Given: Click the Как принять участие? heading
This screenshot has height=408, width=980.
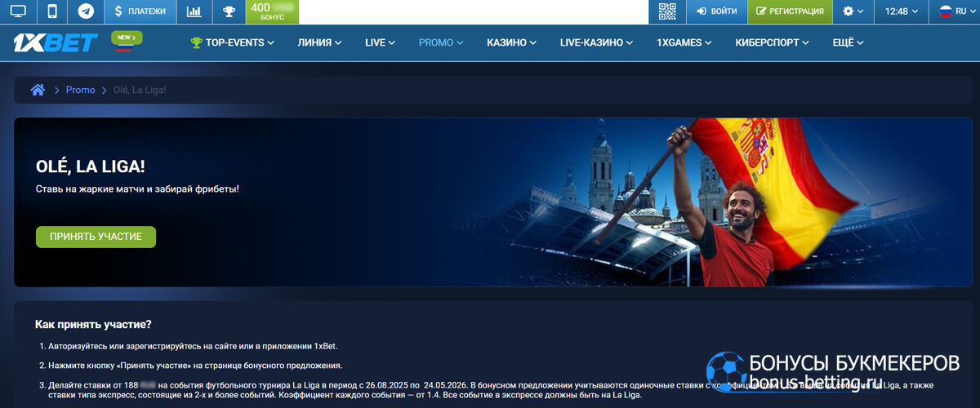Looking at the screenshot, I should pos(93,325).
